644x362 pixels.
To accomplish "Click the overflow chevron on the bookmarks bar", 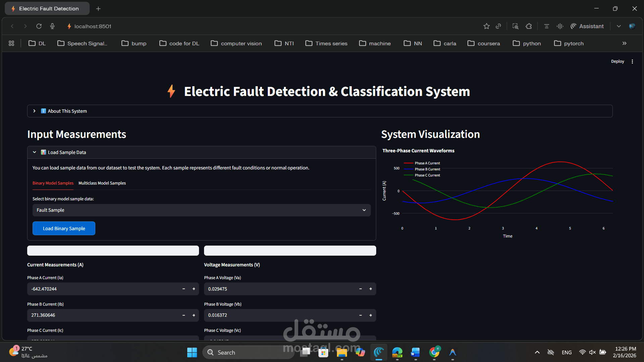I will click(x=624, y=43).
